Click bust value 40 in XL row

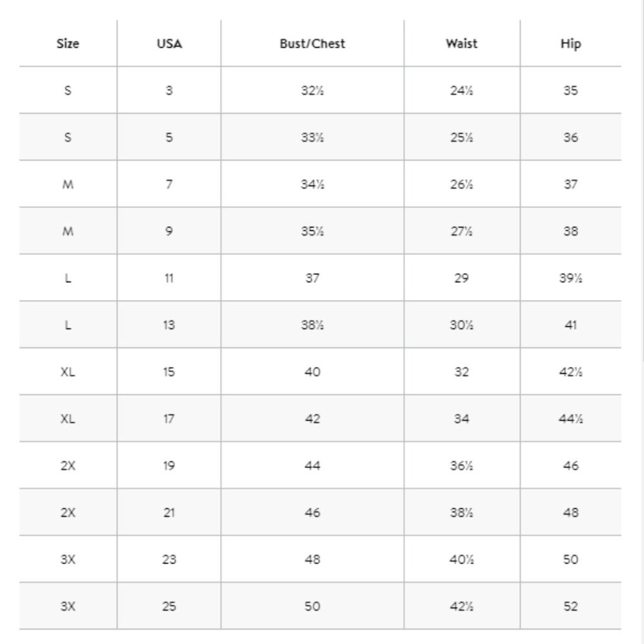tap(312, 372)
